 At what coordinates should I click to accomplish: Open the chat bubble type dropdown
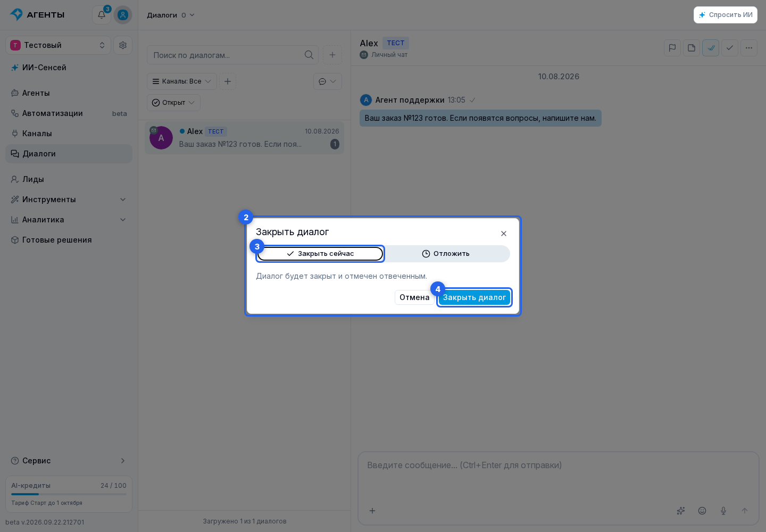(328, 81)
